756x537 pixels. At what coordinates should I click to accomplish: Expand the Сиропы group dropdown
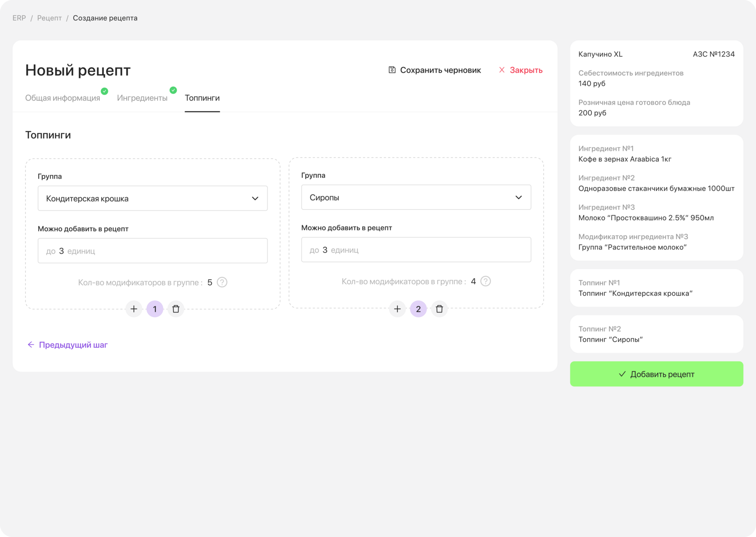[x=416, y=197]
